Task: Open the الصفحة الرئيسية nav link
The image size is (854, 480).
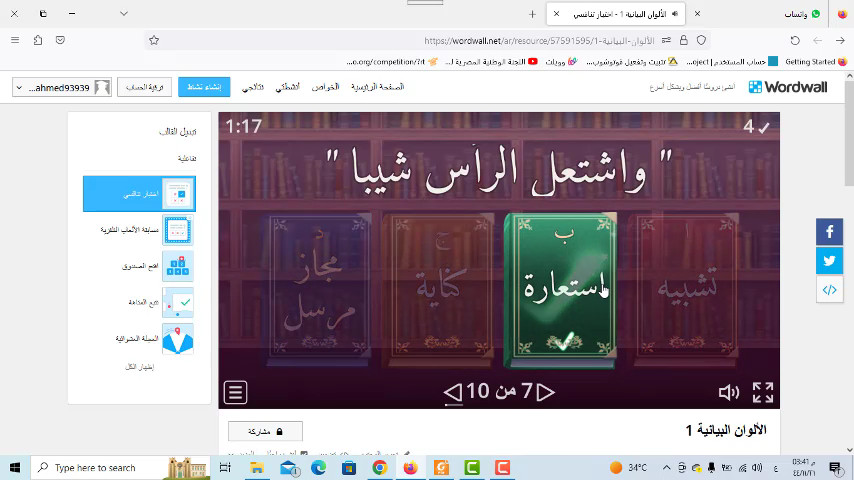Action: (x=377, y=87)
